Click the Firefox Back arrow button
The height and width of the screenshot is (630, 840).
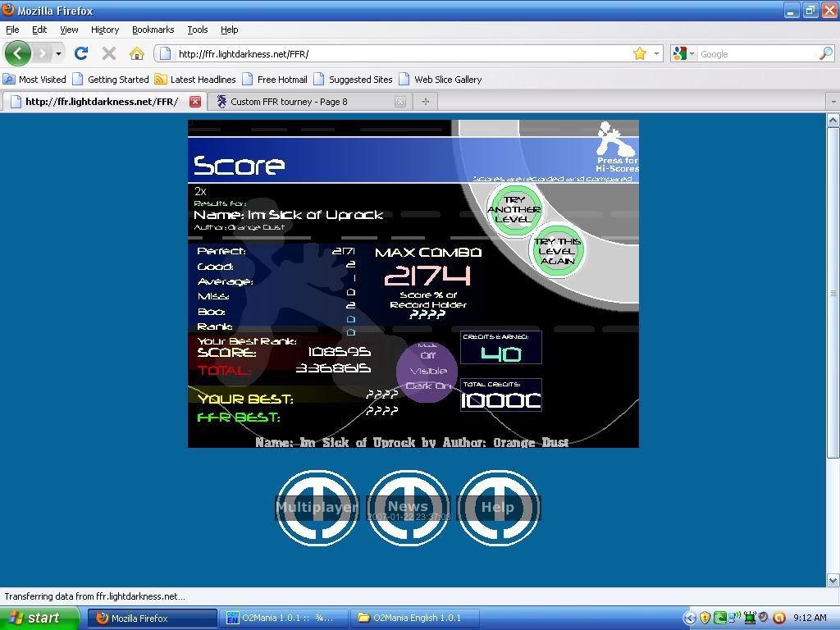coord(18,54)
